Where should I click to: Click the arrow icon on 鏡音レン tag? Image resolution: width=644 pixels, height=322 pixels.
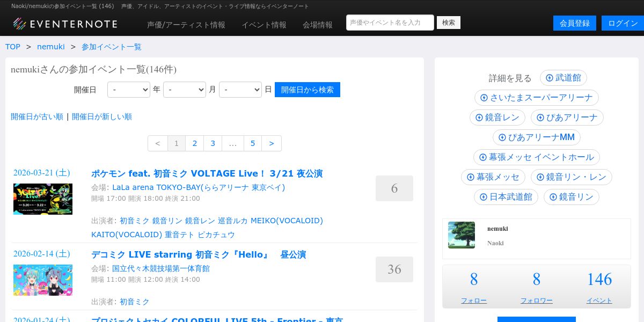point(479,118)
